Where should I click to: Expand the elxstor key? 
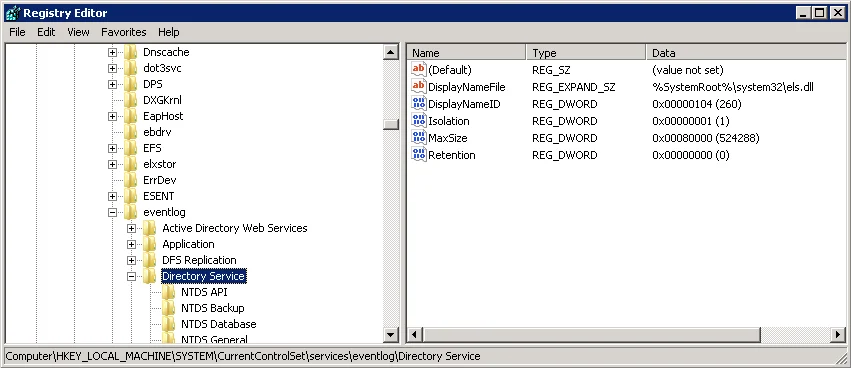tap(112, 164)
